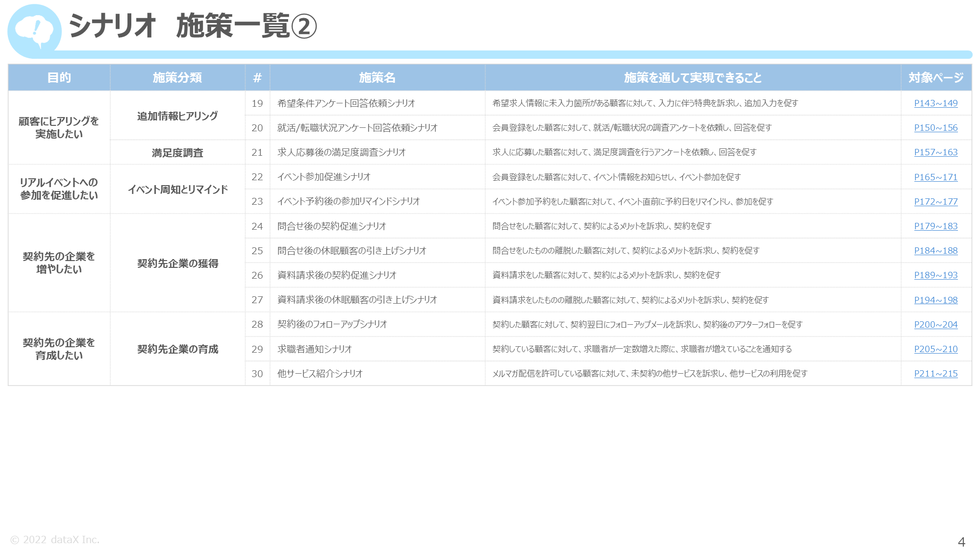Click 資料請求後の契約促進シナリオ cell
980x551 pixels.
coord(377,275)
